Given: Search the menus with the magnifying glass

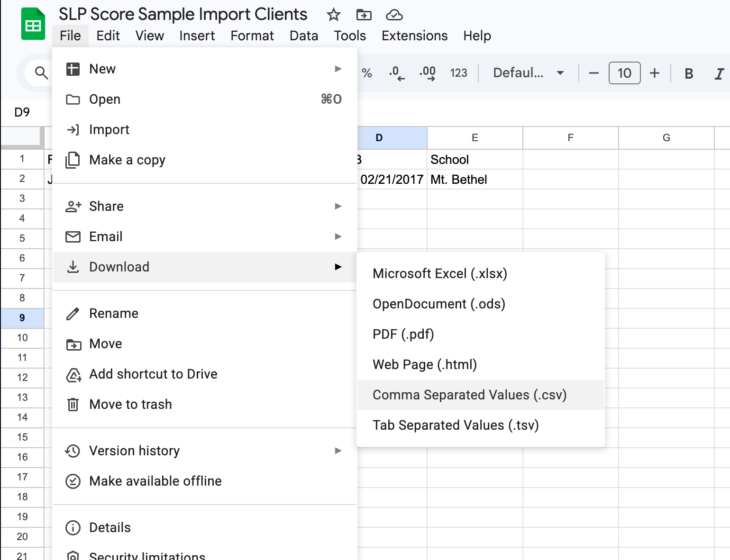Looking at the screenshot, I should coord(41,73).
